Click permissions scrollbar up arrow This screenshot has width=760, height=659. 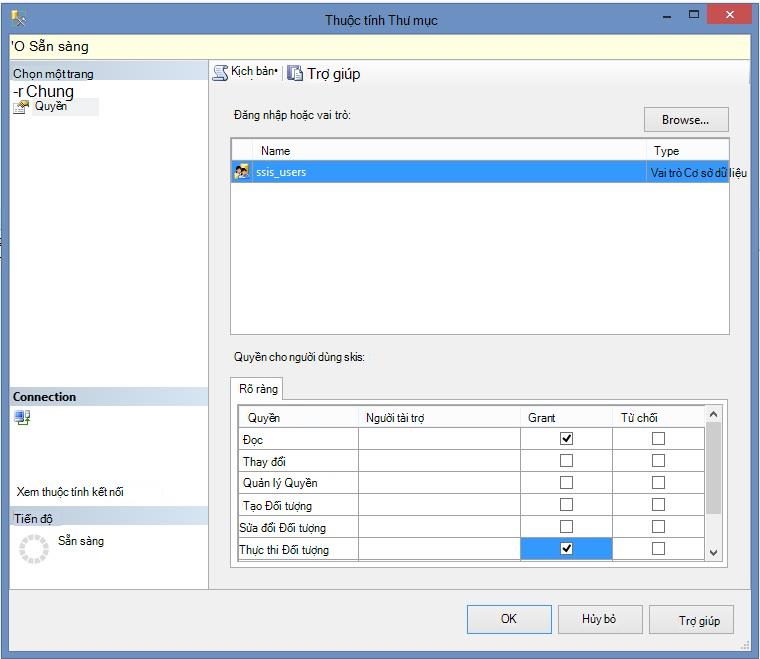point(713,414)
